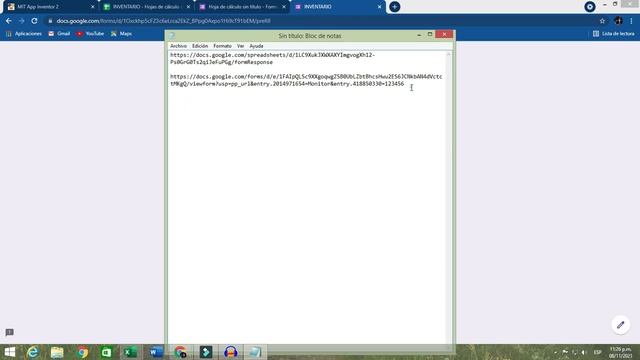This screenshot has height=360, width=640.
Task: Open Google Chrome from the taskbar
Action: [x=82, y=352]
